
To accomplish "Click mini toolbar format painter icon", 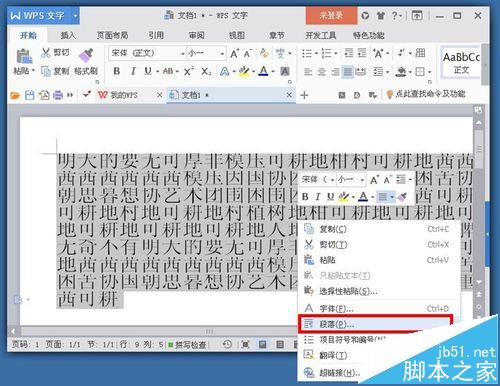I will coord(402,197).
